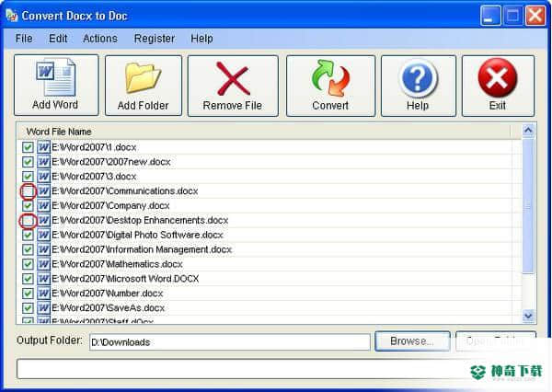Image resolution: width=552 pixels, height=392 pixels.
Task: Uncheck the Company.docx checkbox
Action: click(28, 206)
